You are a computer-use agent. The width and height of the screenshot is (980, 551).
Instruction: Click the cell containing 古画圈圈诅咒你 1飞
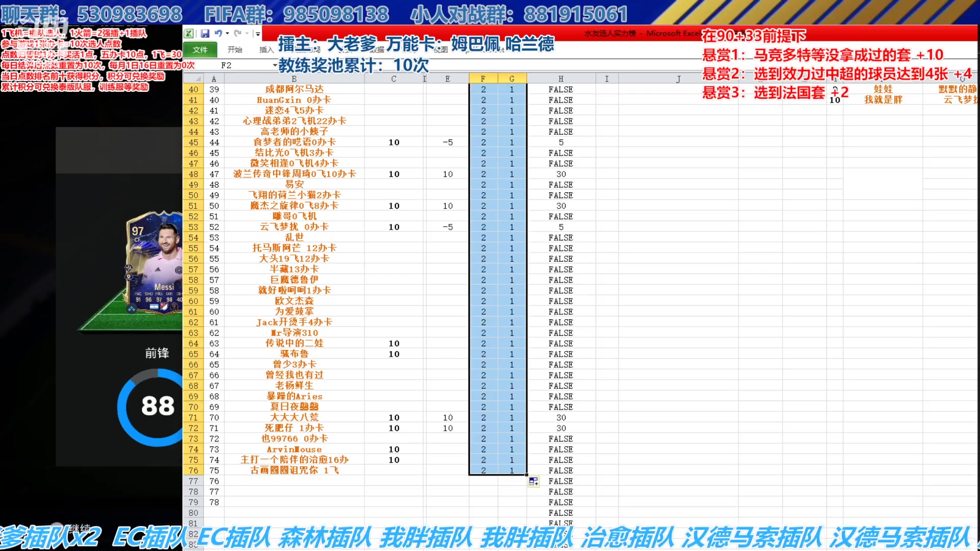coord(294,470)
